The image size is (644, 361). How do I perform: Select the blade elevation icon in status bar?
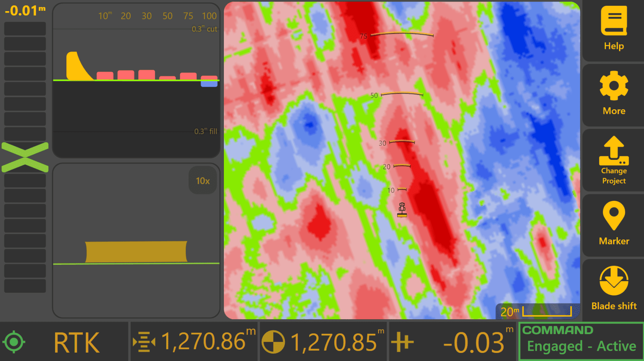[x=144, y=341]
